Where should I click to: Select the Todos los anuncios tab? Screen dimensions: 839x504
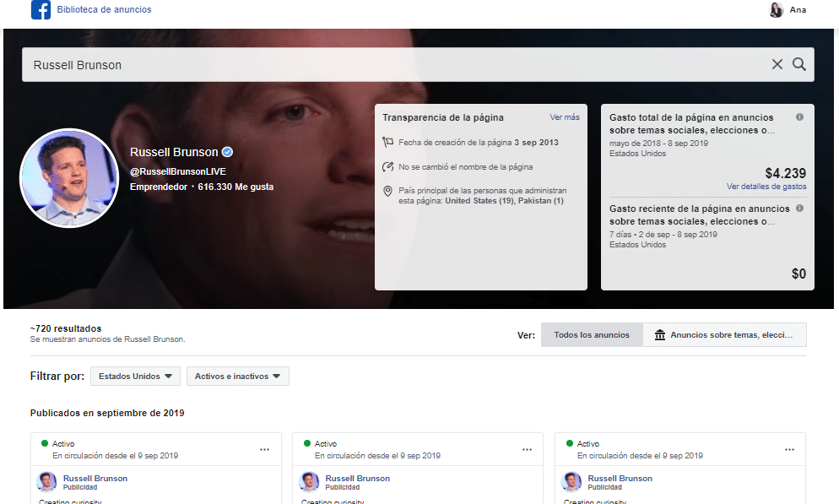click(592, 335)
